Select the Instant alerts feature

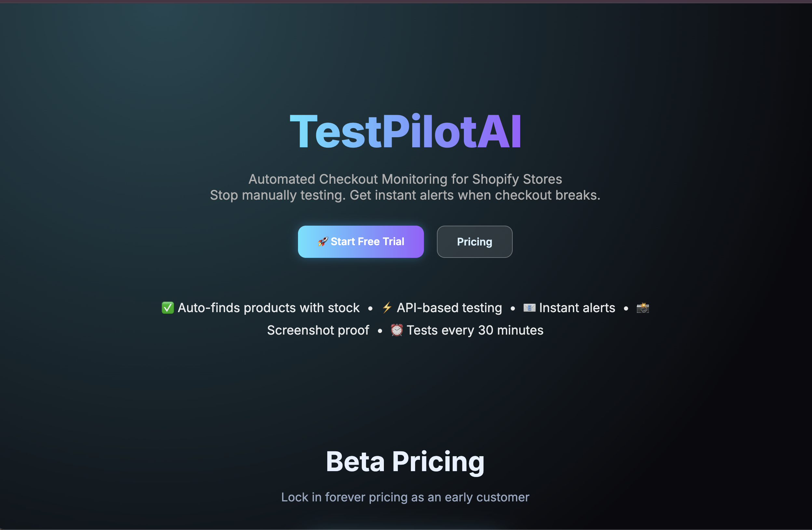[576, 308]
